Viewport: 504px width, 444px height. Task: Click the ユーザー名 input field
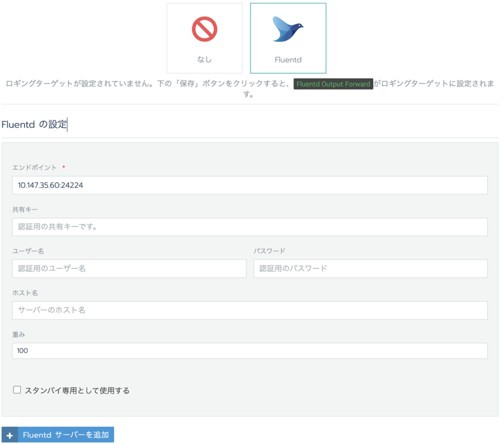[129, 269]
